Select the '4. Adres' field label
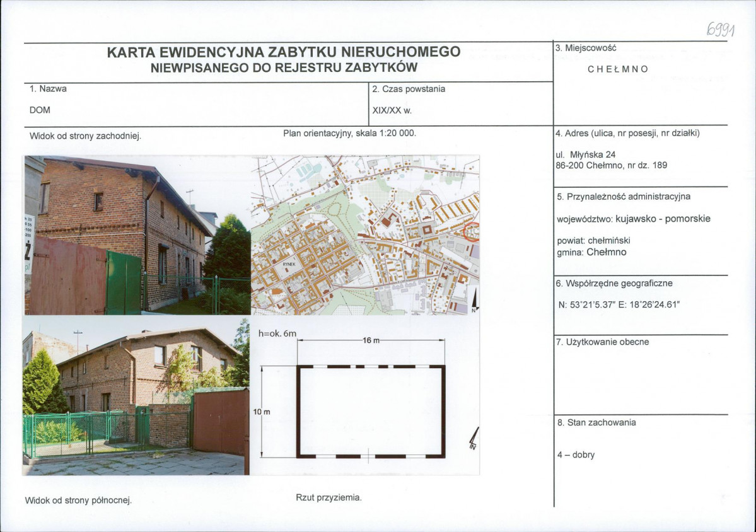 click(x=627, y=134)
